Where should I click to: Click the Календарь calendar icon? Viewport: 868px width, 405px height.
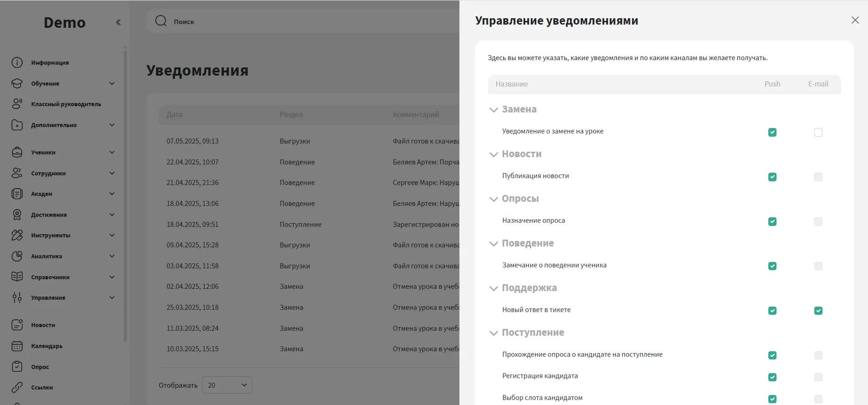(x=17, y=346)
